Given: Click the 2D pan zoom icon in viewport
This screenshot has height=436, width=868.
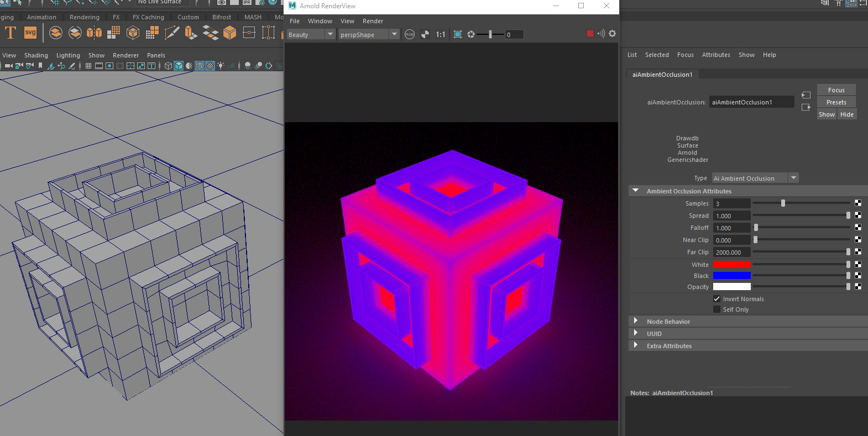Looking at the screenshot, I should point(61,66).
